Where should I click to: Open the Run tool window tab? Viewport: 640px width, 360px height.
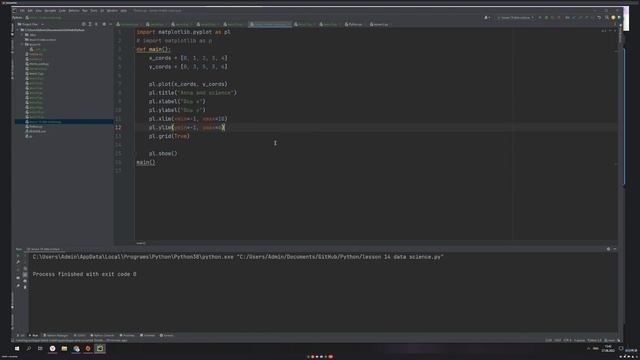[33, 336]
